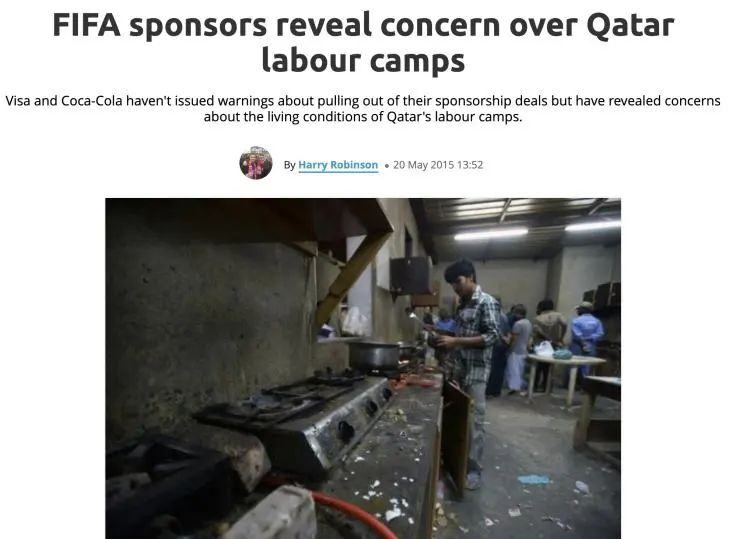Click "labour camps" on headline's second line
The width and height of the screenshot is (750, 539).
tap(363, 61)
